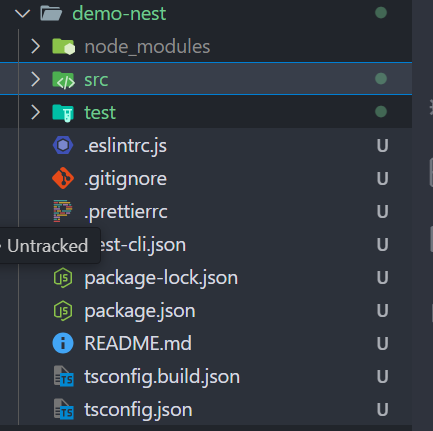Click the U badge beside tsconfig.build.json
This screenshot has height=431, width=433.
point(383,377)
